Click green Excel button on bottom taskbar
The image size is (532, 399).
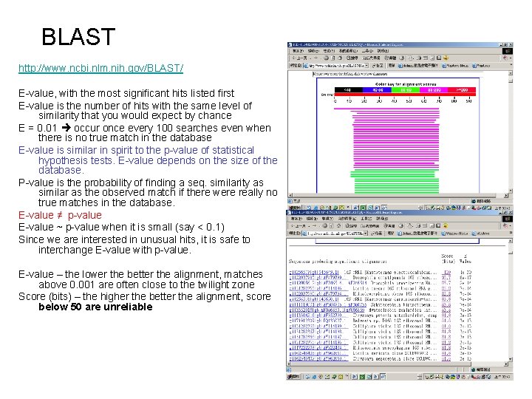(x=362, y=377)
